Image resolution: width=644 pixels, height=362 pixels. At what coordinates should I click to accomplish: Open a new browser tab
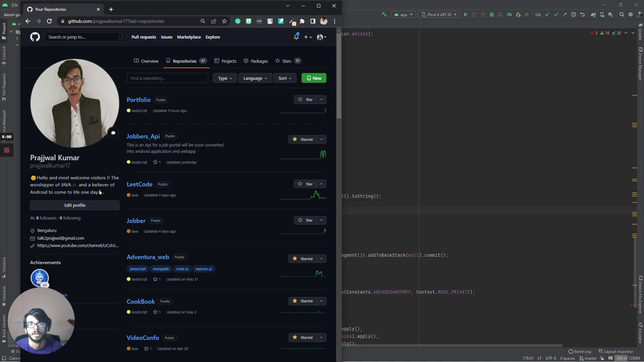click(111, 9)
